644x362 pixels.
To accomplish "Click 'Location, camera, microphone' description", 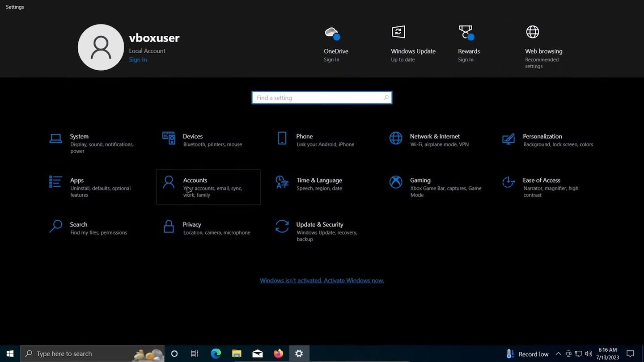I will 216,232.
